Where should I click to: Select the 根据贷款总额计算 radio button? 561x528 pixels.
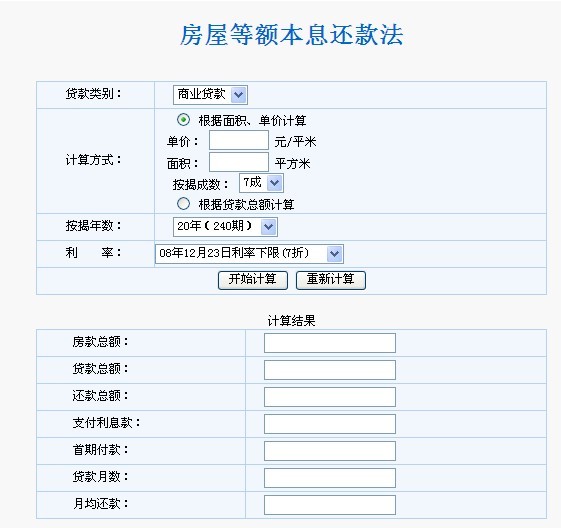pyautogui.click(x=184, y=204)
